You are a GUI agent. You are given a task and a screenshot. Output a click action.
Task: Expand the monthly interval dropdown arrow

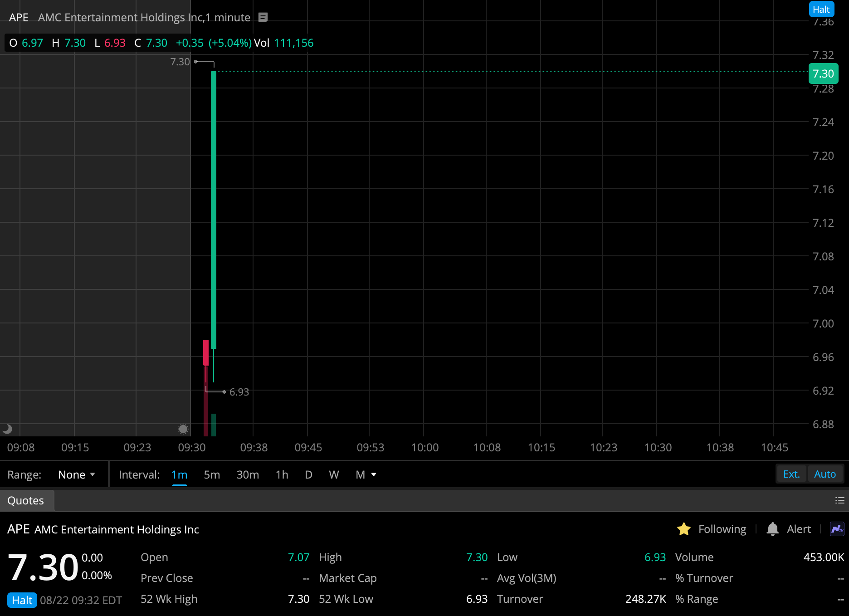373,474
